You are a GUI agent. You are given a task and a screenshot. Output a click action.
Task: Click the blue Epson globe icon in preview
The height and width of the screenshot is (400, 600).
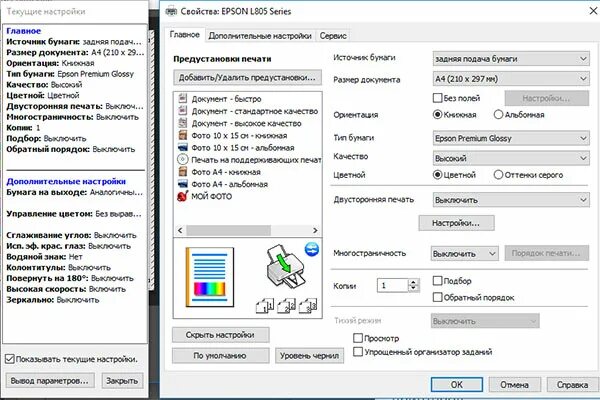(312, 249)
